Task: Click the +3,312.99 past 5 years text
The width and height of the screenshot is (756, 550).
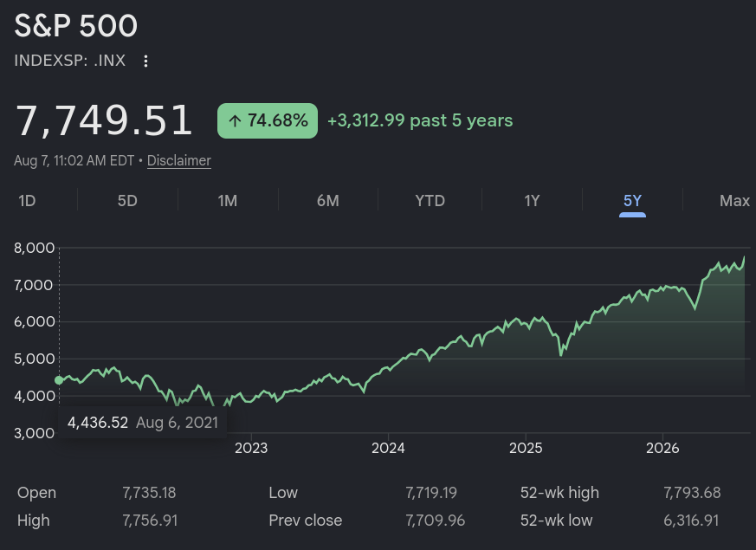Action: pos(420,120)
